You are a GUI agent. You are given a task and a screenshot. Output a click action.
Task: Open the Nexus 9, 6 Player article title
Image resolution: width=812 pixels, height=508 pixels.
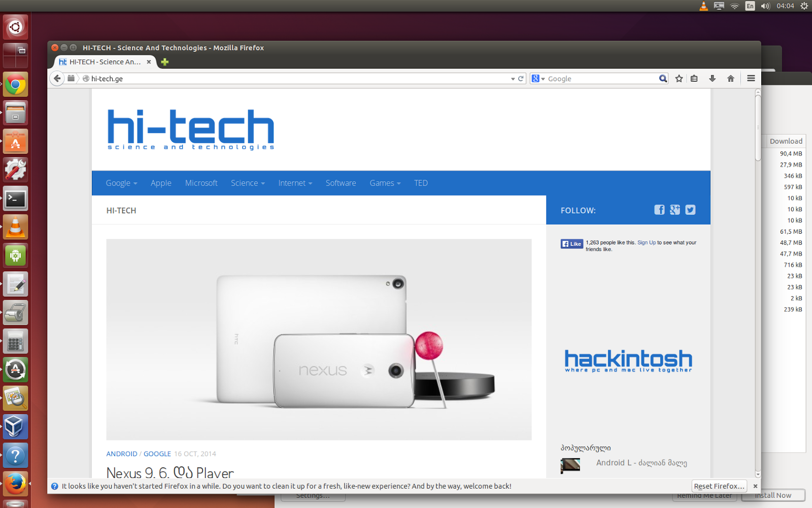(x=170, y=472)
